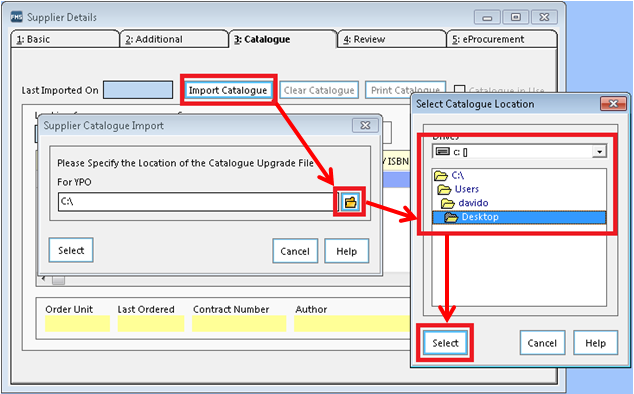
Task: Click the horizontal scrollbar left arrow in catalogue list
Action: pyautogui.click(x=44, y=279)
